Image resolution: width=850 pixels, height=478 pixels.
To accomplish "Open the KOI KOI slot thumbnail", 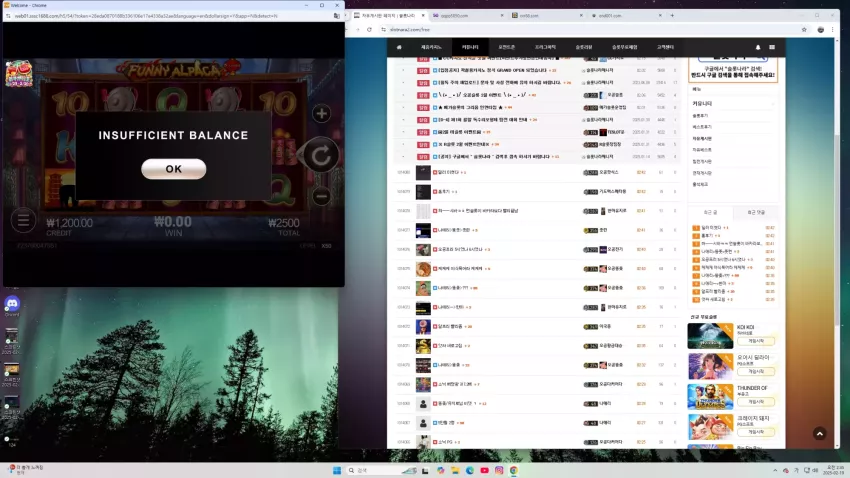I will pos(710,336).
